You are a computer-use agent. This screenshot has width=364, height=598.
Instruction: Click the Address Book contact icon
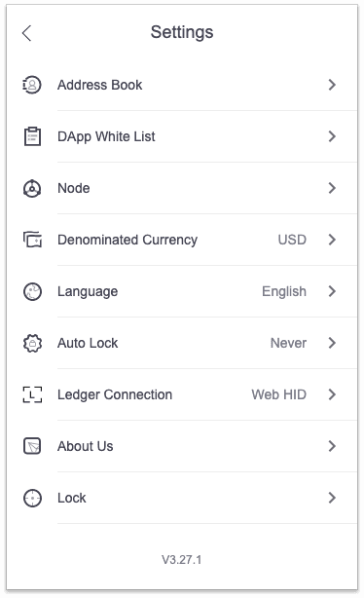pyautogui.click(x=32, y=85)
